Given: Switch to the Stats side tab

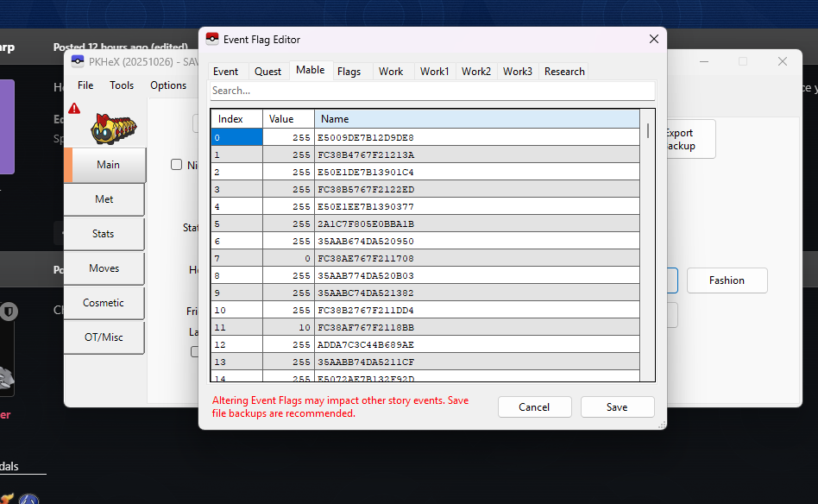Looking at the screenshot, I should (x=104, y=234).
